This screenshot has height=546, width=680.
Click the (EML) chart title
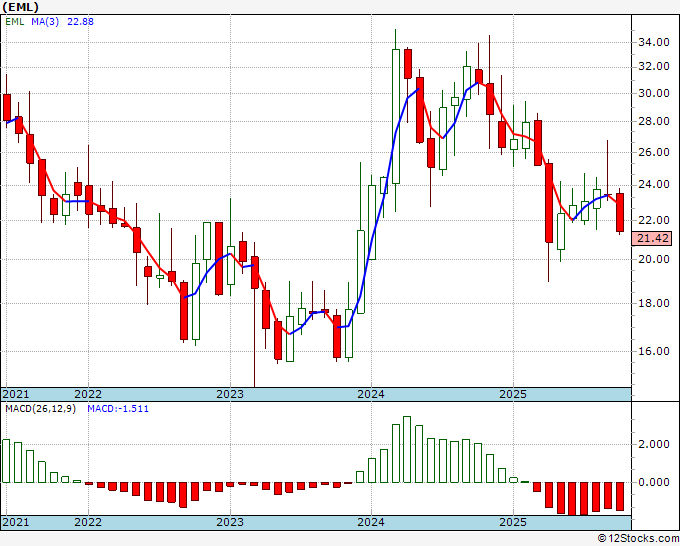(x=21, y=7)
